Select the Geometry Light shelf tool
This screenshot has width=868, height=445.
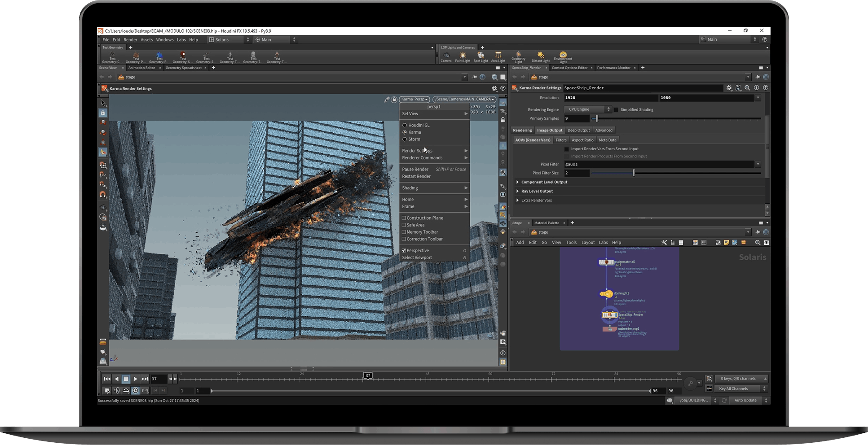[519, 57]
